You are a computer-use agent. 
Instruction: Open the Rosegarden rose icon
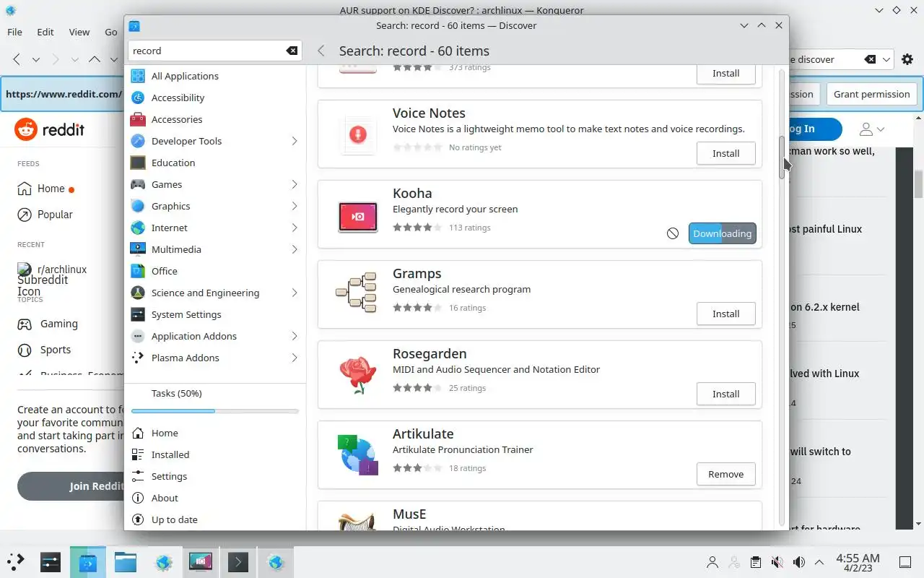click(x=358, y=375)
